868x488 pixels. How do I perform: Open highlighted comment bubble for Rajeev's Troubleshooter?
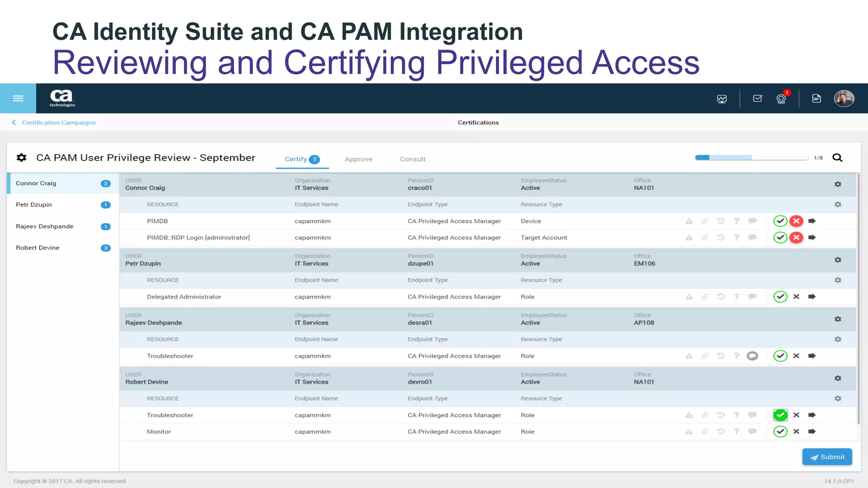coord(752,356)
